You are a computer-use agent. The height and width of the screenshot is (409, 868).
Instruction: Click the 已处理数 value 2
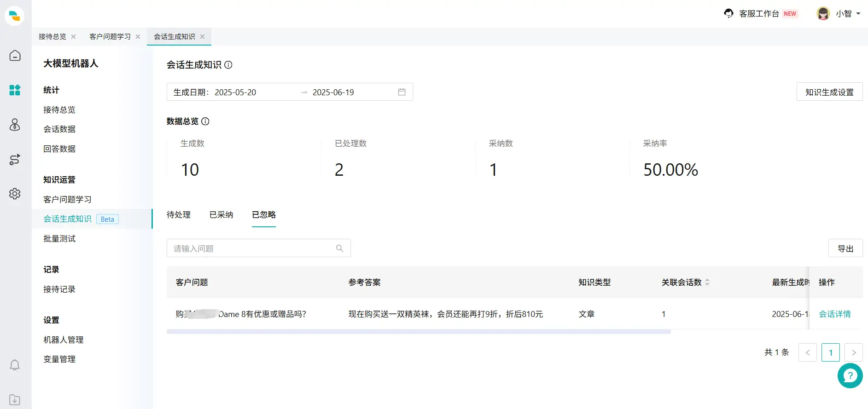pyautogui.click(x=339, y=170)
